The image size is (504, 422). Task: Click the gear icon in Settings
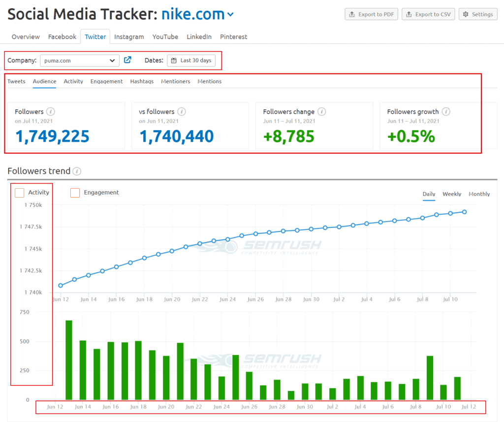point(466,14)
